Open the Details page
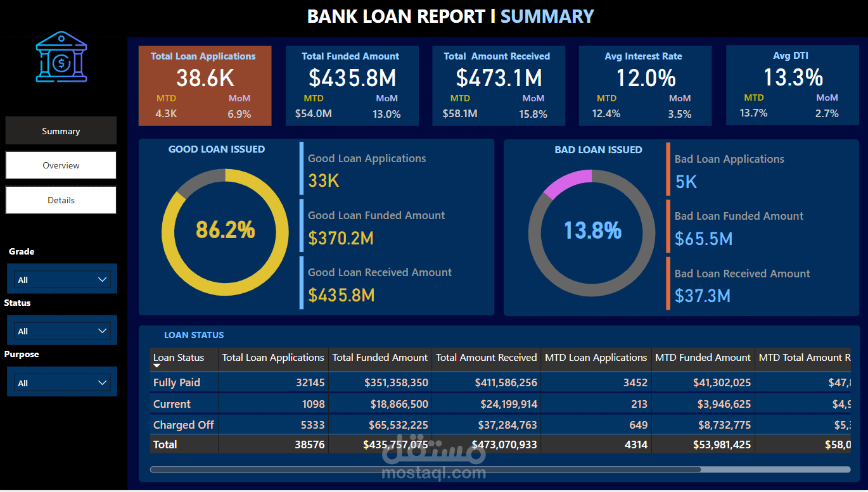 coord(61,200)
